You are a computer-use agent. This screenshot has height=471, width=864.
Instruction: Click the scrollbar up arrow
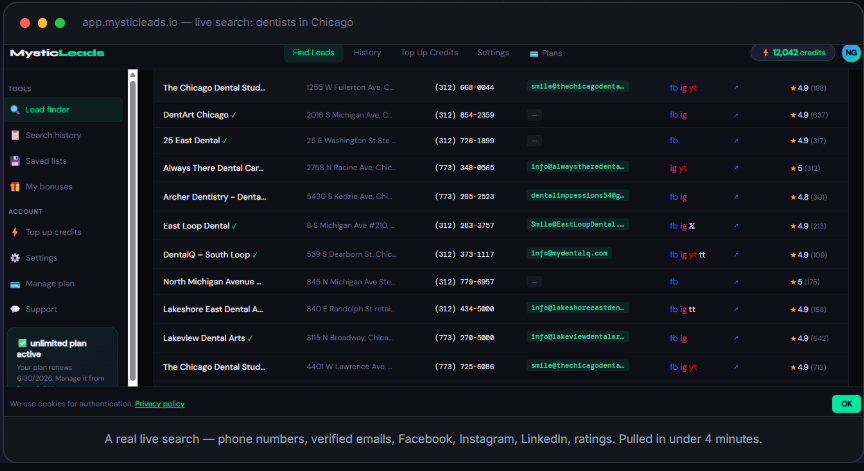pyautogui.click(x=132, y=74)
